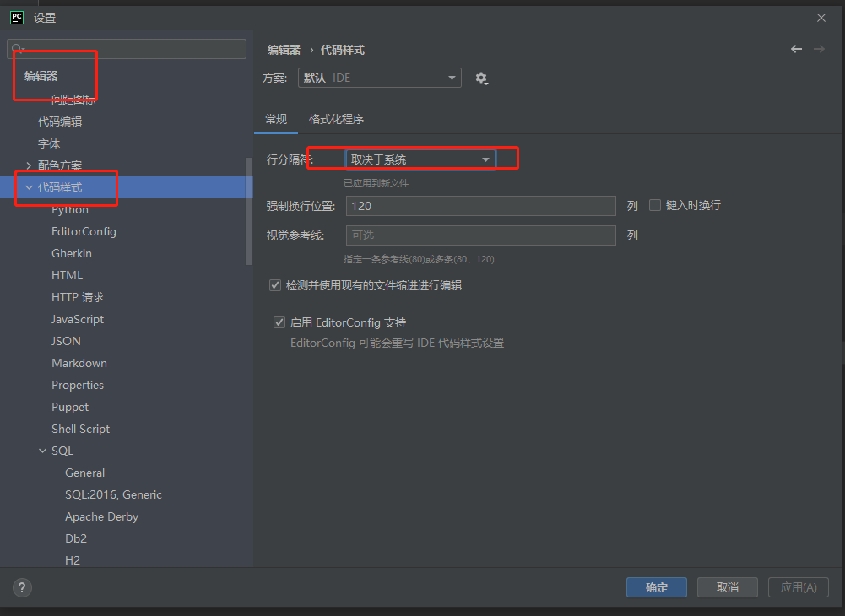This screenshot has height=616, width=845.
Task: Toggle 启用 EditorConfig 支持 checkbox
Action: tap(279, 322)
